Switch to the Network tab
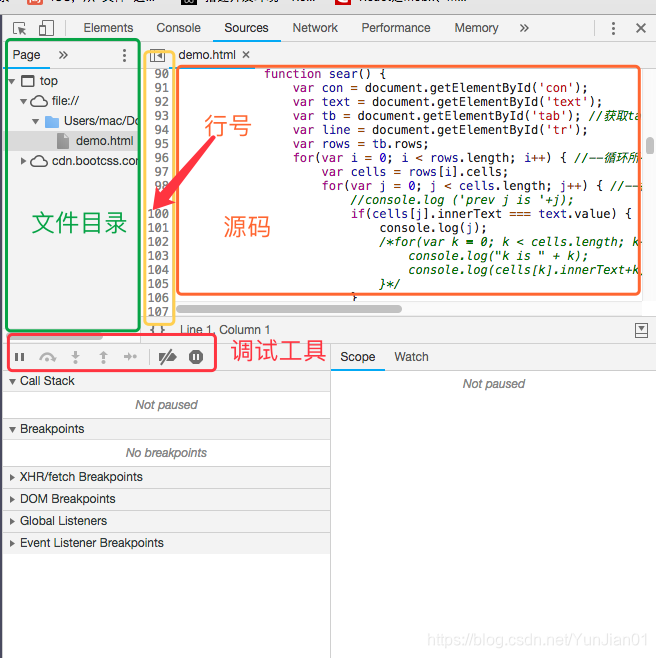 click(315, 28)
